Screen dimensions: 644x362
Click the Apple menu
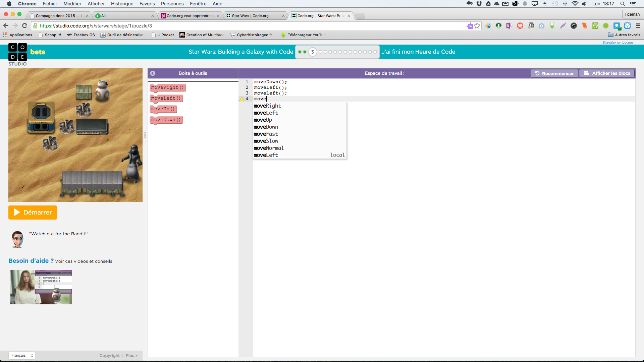pyautogui.click(x=9, y=4)
